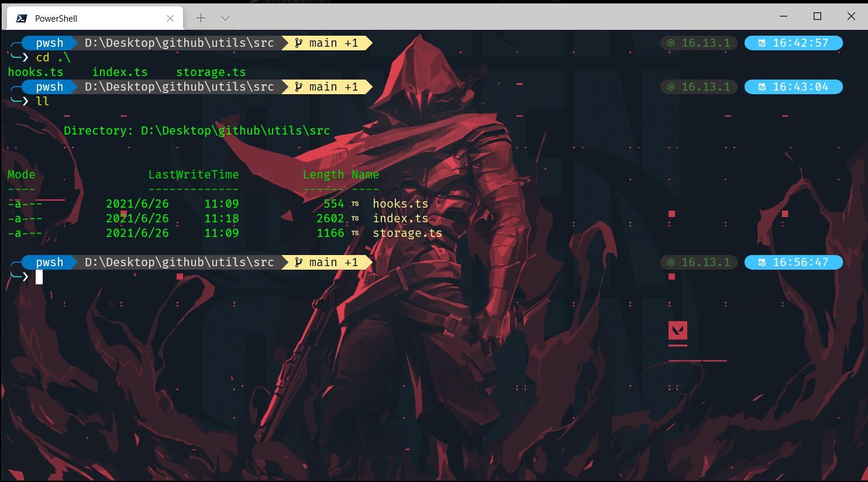Screen dimensions: 868x482
Task: Close the PowerShell tab
Action: (x=170, y=18)
